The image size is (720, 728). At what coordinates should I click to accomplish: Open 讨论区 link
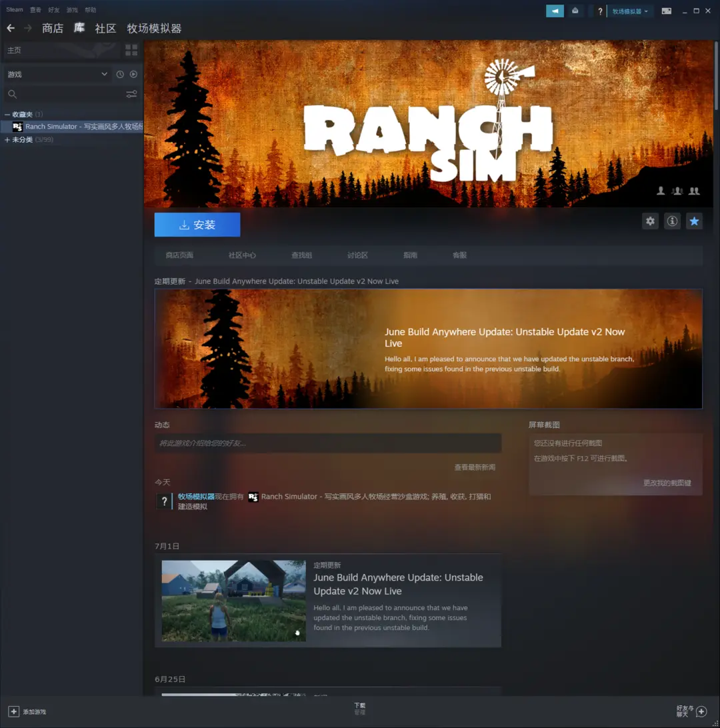(x=357, y=255)
